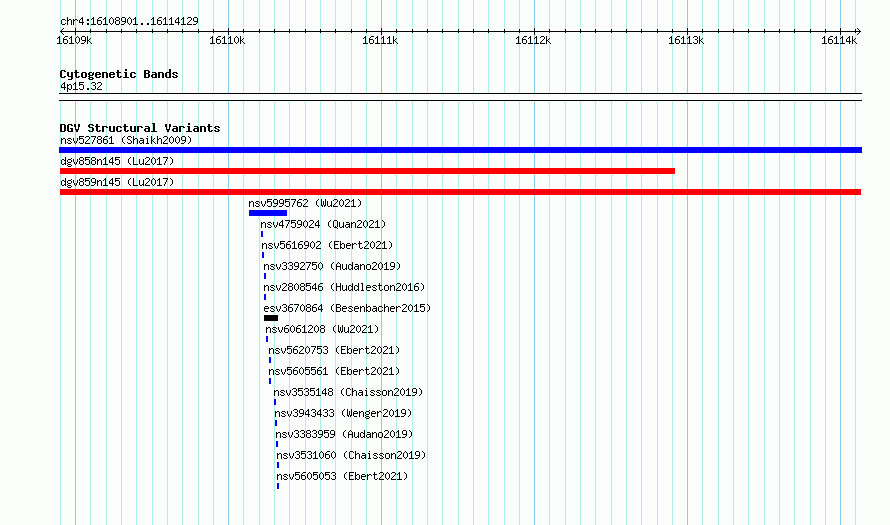890x525 pixels.
Task: Open variant nsv3535148 (Chaisson2019) label
Action: 349,392
